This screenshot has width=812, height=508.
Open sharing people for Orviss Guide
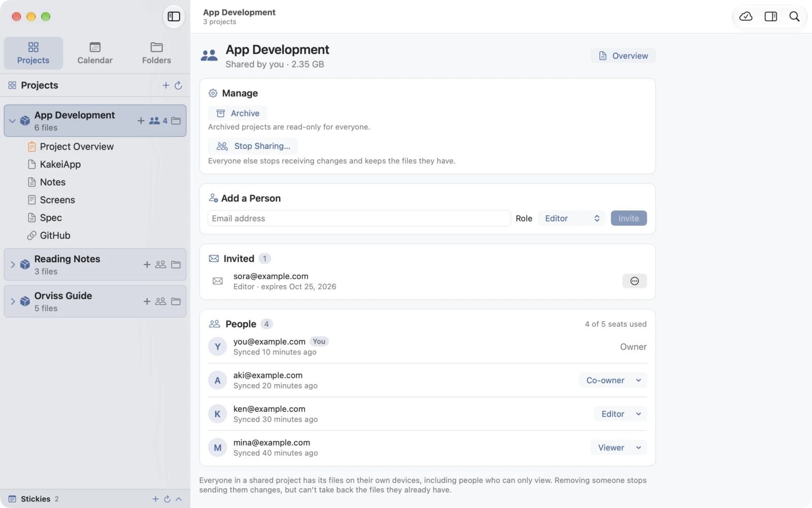click(161, 301)
